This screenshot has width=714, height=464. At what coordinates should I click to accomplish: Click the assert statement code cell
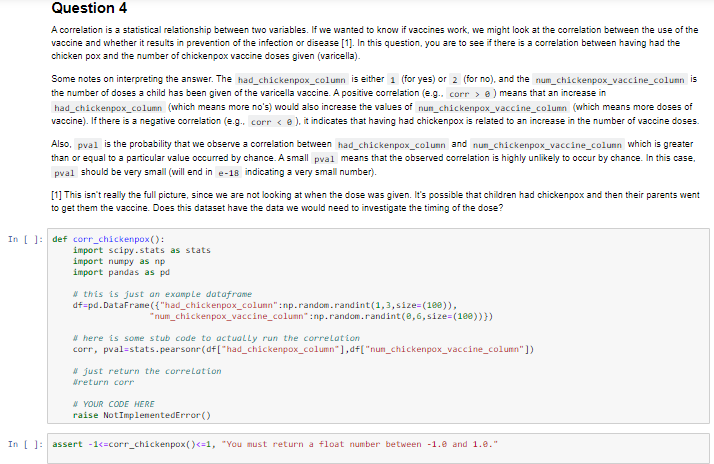pyautogui.click(x=378, y=448)
